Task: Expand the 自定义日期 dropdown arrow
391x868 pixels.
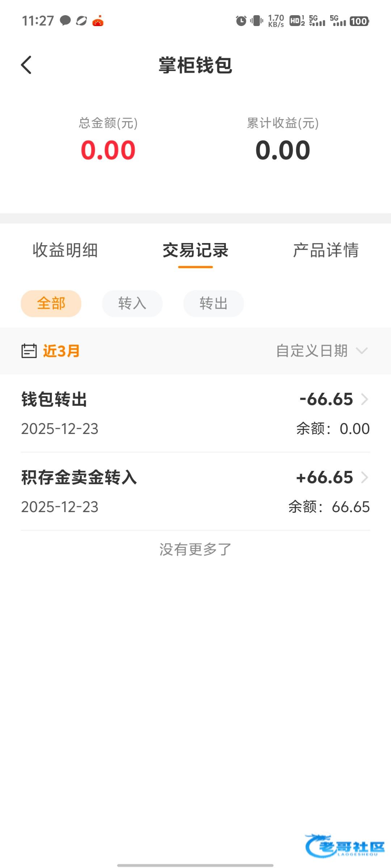Action: [362, 351]
